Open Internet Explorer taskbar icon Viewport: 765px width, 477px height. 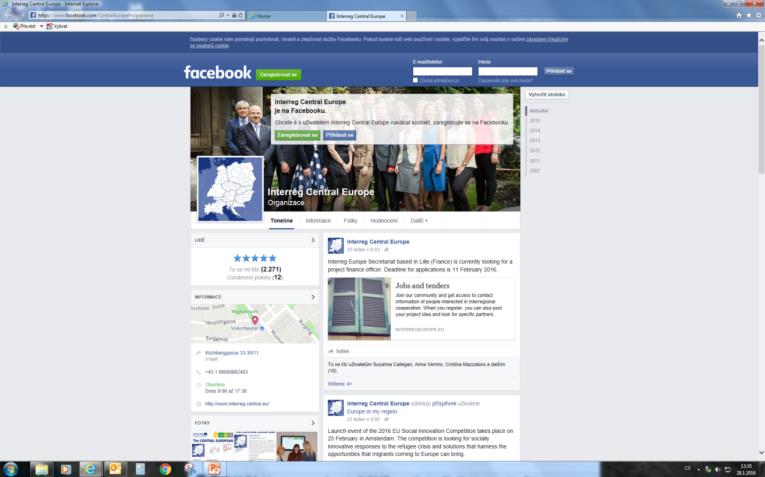click(90, 469)
